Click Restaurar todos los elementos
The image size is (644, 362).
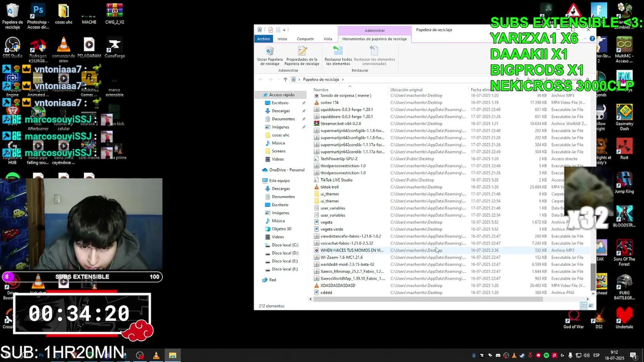(338, 56)
